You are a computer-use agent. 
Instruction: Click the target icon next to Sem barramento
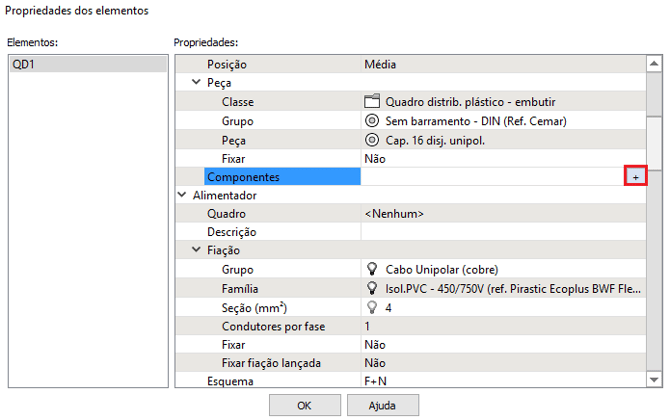(x=373, y=121)
